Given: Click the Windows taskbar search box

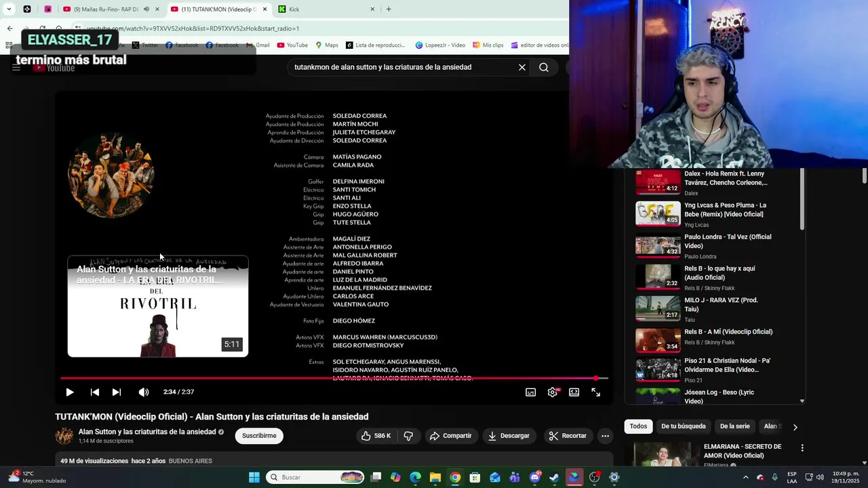Looking at the screenshot, I should tap(315, 477).
